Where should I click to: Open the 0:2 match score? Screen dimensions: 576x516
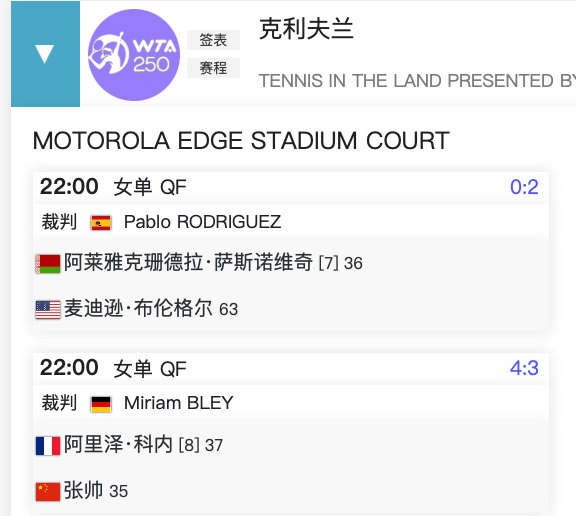pyautogui.click(x=524, y=187)
